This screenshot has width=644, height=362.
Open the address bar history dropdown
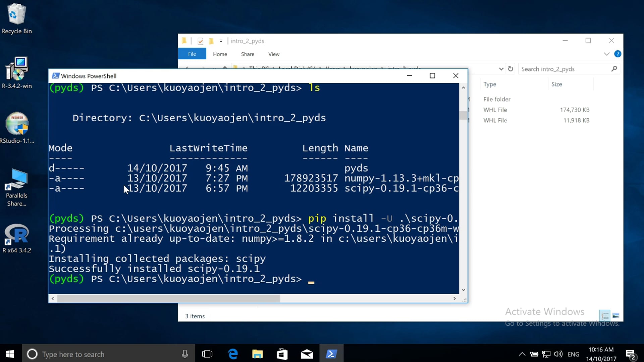[501, 69]
